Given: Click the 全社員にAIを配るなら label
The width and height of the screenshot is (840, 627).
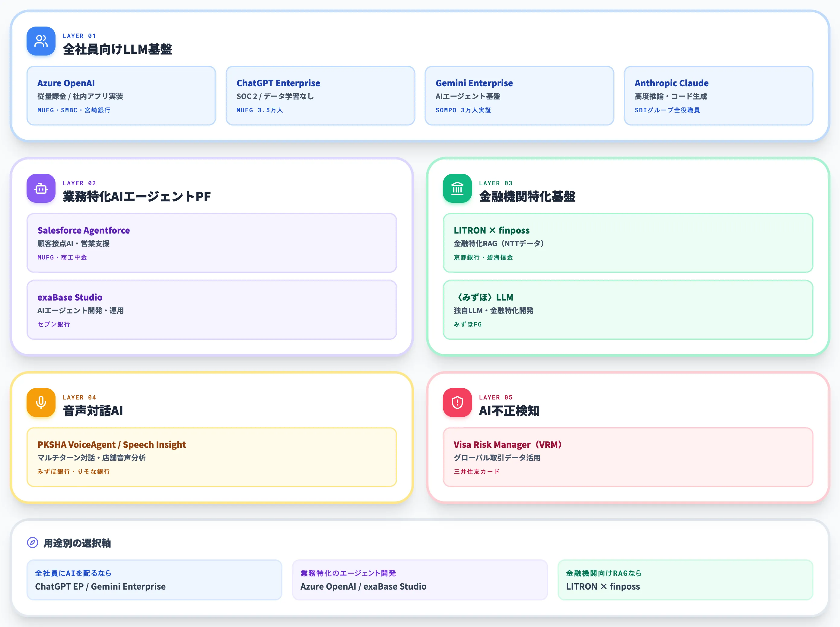Looking at the screenshot, I should tap(73, 573).
